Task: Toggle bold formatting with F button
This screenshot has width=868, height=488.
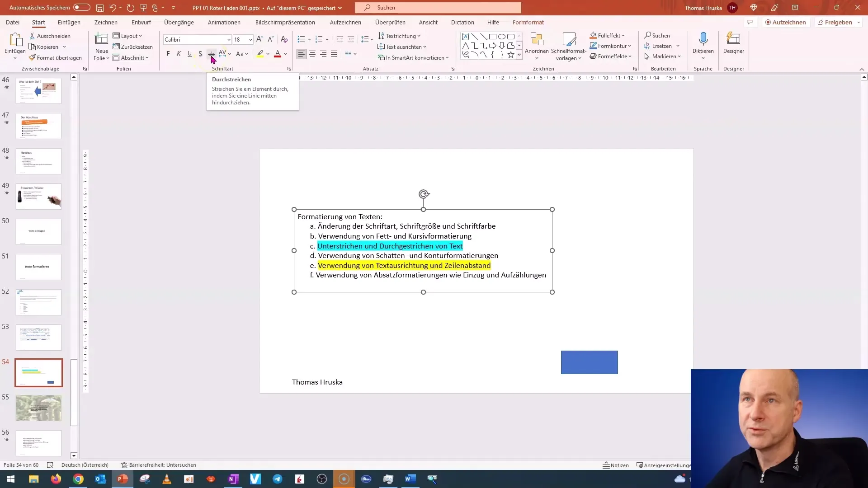Action: click(x=168, y=54)
